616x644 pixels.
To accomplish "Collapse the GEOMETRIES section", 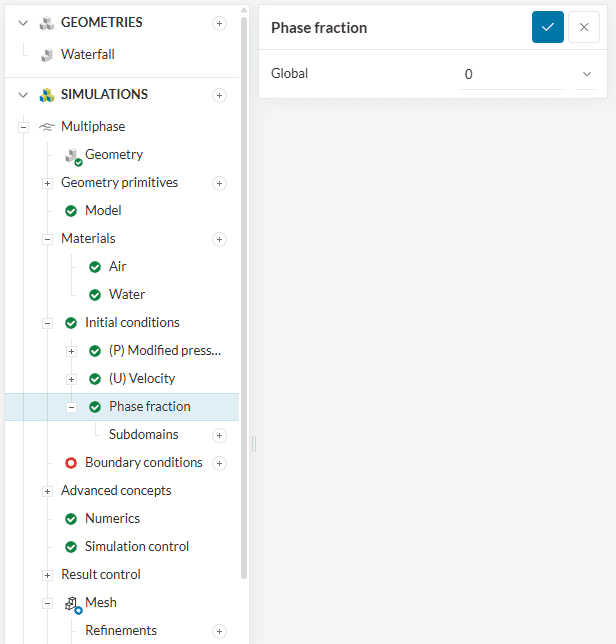I will [x=23, y=23].
